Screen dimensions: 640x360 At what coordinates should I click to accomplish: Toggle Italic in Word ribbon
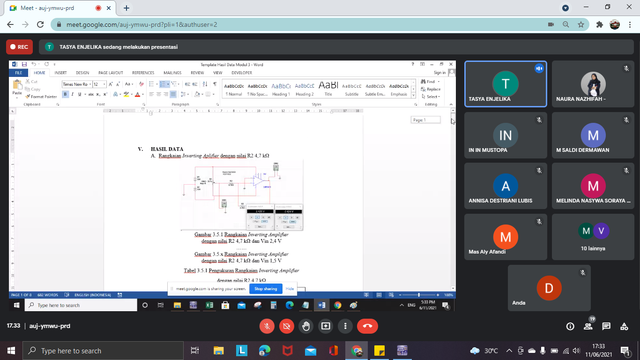click(72, 94)
